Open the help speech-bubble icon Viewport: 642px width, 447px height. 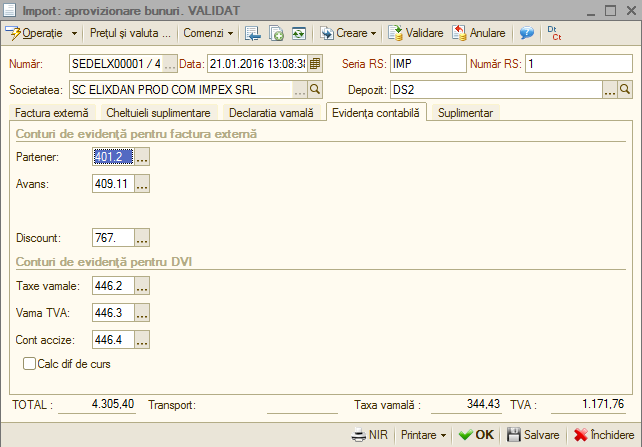point(527,33)
